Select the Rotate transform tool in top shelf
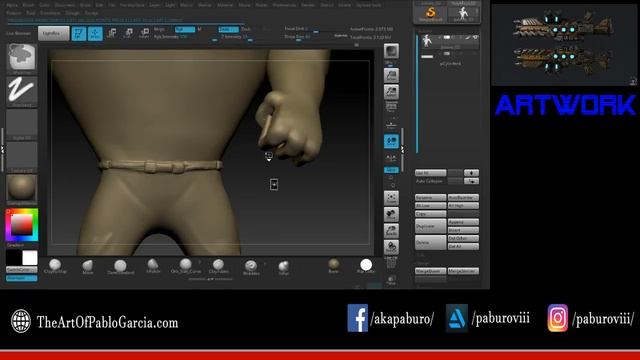This screenshot has width=640, height=360. 144,33
